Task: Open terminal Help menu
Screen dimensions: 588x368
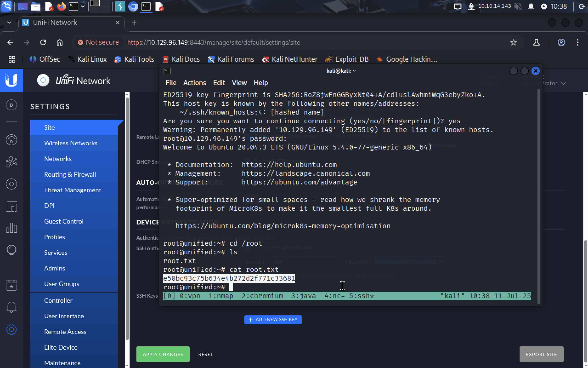Action: (261, 83)
